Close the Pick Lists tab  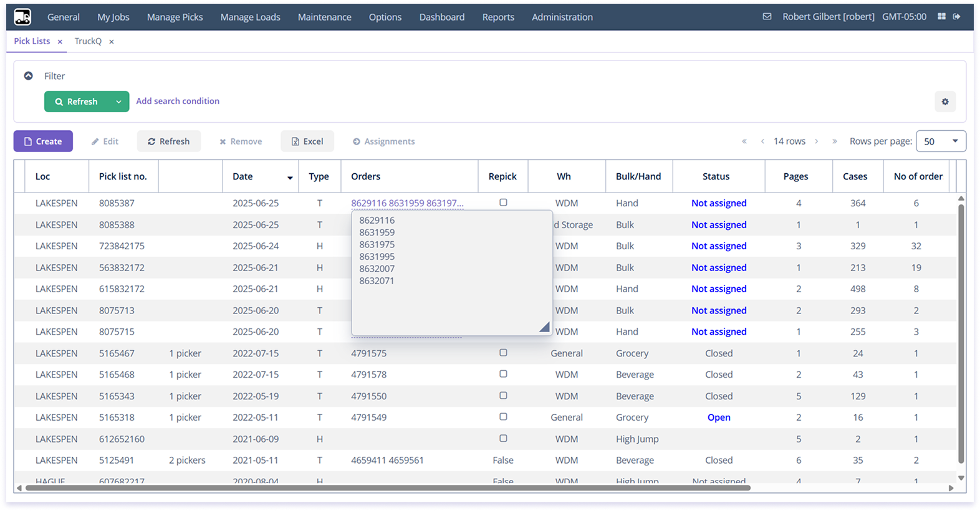pos(60,42)
